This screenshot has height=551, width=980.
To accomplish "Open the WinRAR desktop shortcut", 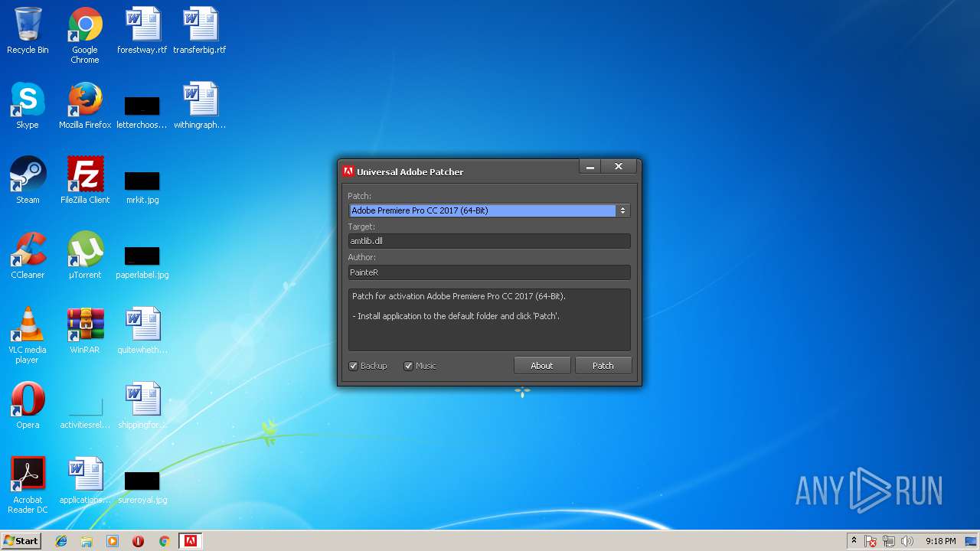I will click(85, 331).
